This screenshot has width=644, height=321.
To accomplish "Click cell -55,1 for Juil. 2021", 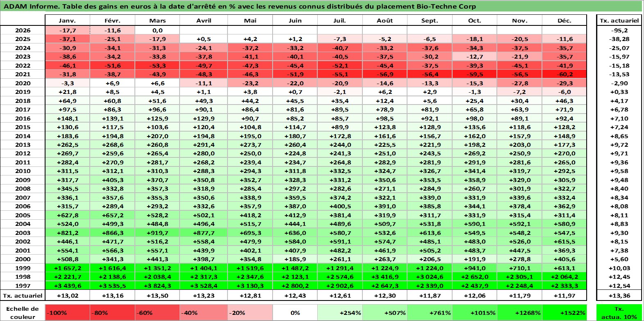I will [340, 74].
